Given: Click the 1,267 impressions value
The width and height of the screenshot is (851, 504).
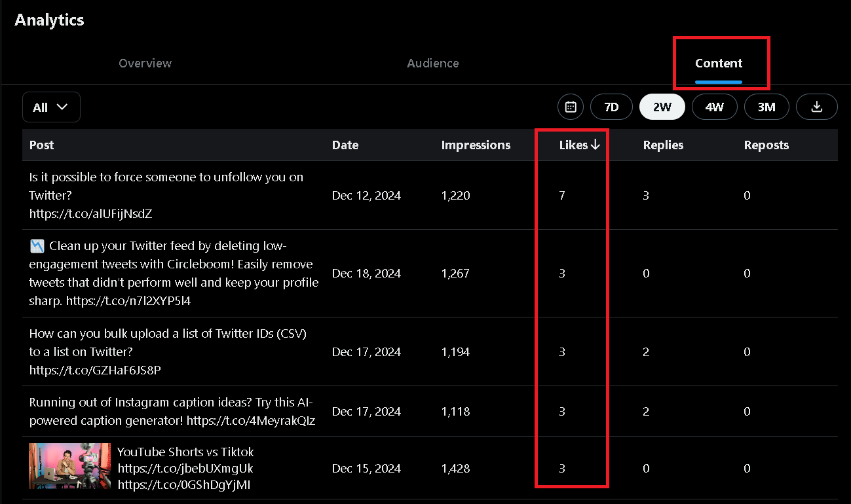Looking at the screenshot, I should 456,274.
